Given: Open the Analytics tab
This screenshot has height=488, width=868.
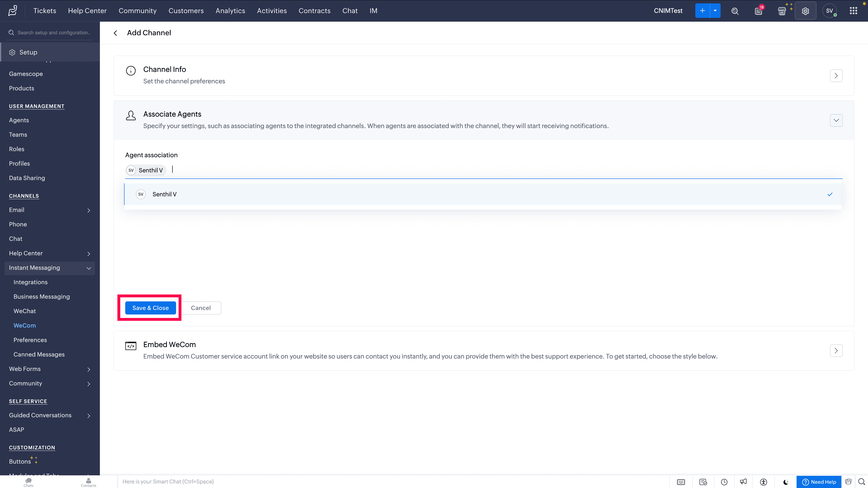Looking at the screenshot, I should click(230, 11).
